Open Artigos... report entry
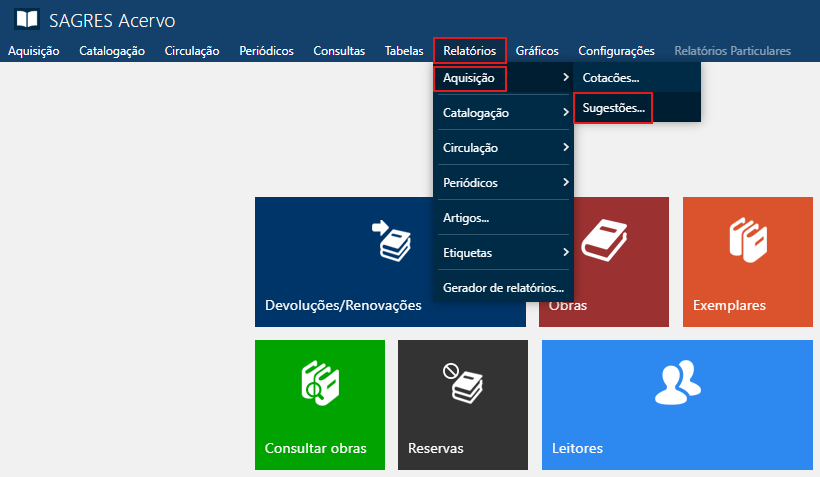 point(465,218)
